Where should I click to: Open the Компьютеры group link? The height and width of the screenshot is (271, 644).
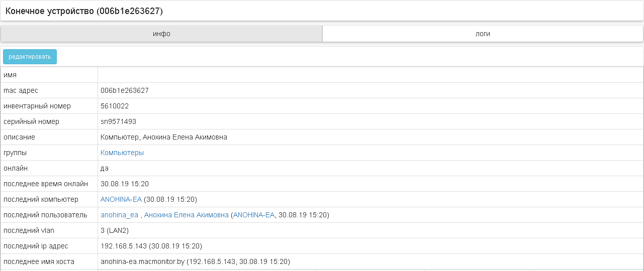coord(122,153)
